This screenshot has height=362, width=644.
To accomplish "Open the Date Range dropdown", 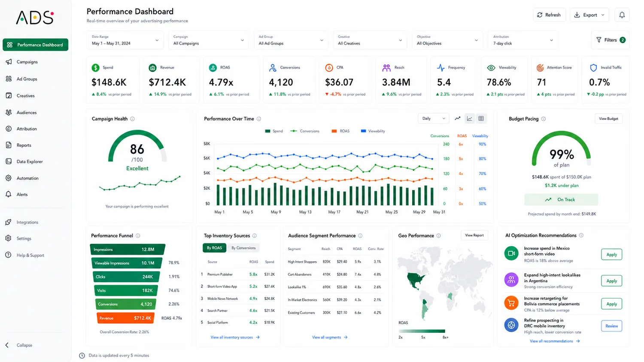I will tap(125, 40).
